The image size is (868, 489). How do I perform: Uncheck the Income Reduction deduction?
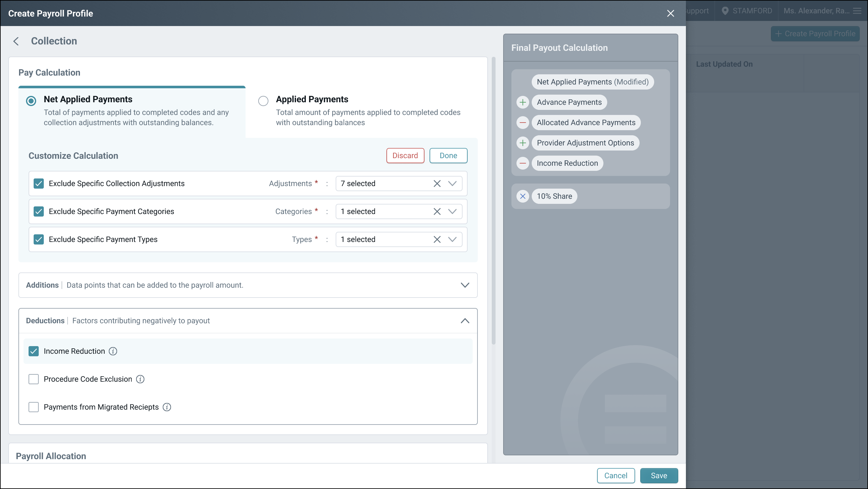(34, 351)
